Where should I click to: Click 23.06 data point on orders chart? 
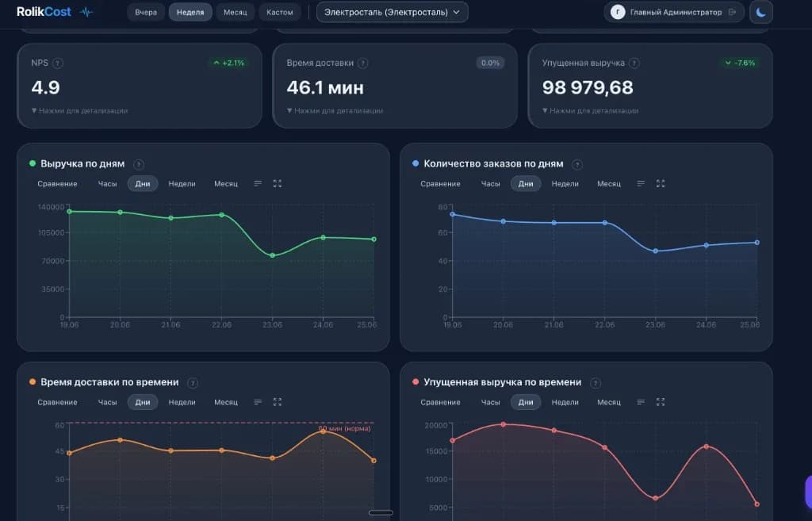coord(656,251)
